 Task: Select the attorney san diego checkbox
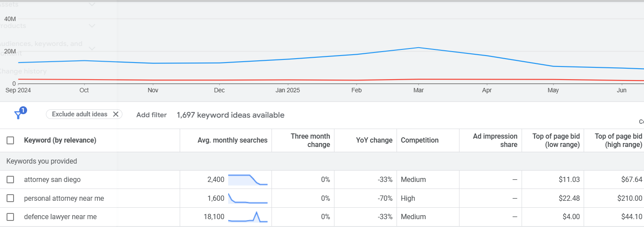tap(10, 180)
